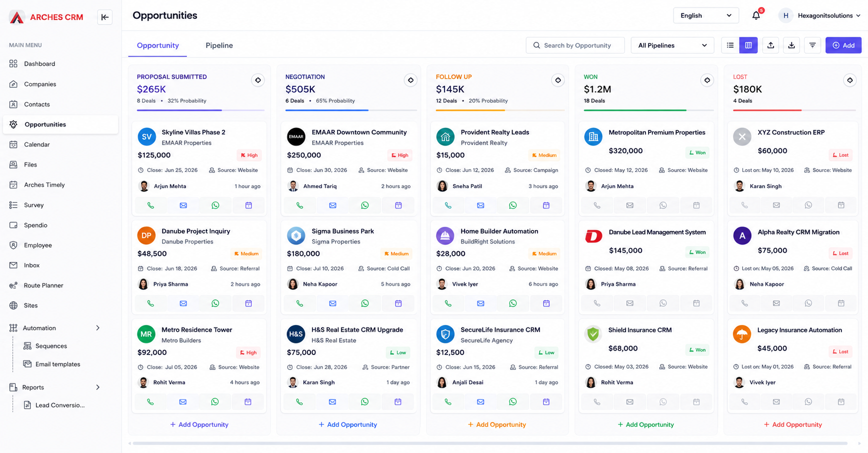Screen dimensions: 868x453
Task: Switch to the Pipeline tab
Action: pyautogui.click(x=219, y=45)
